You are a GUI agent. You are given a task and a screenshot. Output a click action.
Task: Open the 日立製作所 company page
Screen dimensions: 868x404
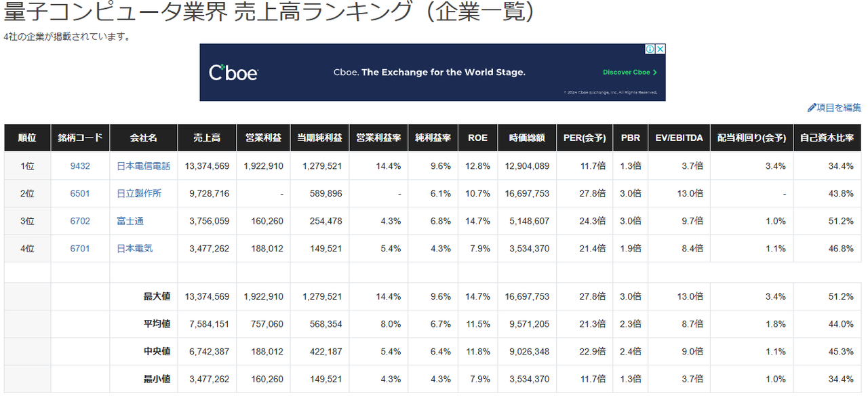(x=140, y=193)
